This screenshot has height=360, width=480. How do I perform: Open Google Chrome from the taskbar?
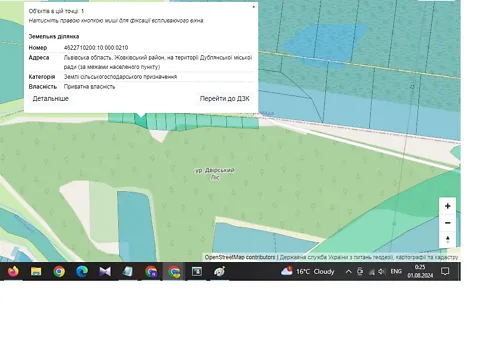click(x=59, y=271)
